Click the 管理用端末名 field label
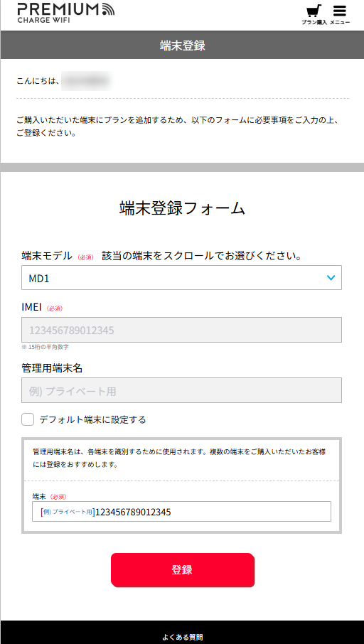Screen dimensions: 364x644 click(x=52, y=368)
